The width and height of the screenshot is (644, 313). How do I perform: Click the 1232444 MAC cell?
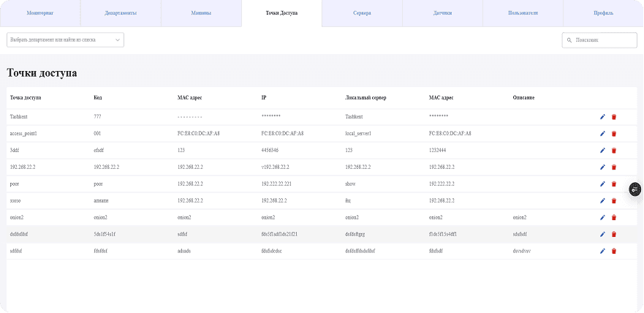tap(438, 151)
